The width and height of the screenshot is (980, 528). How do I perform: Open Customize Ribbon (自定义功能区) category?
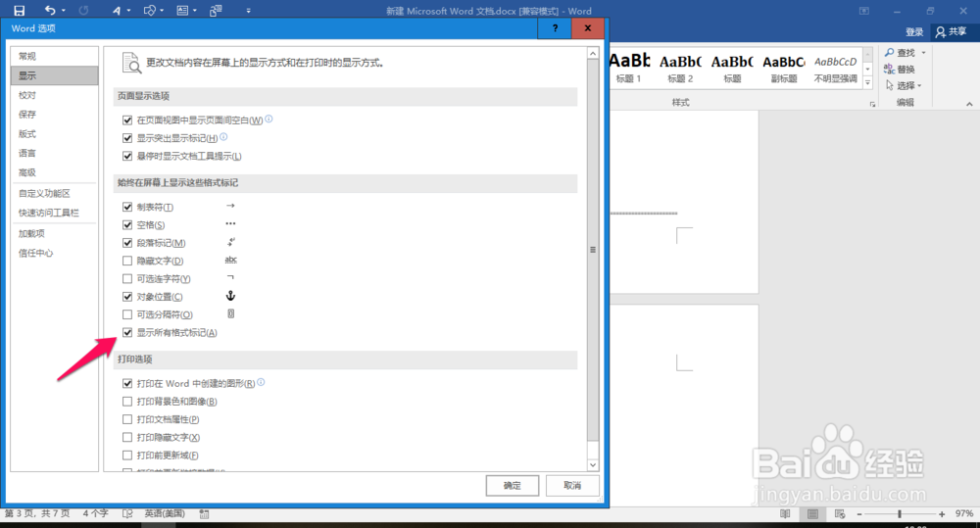coord(54,194)
